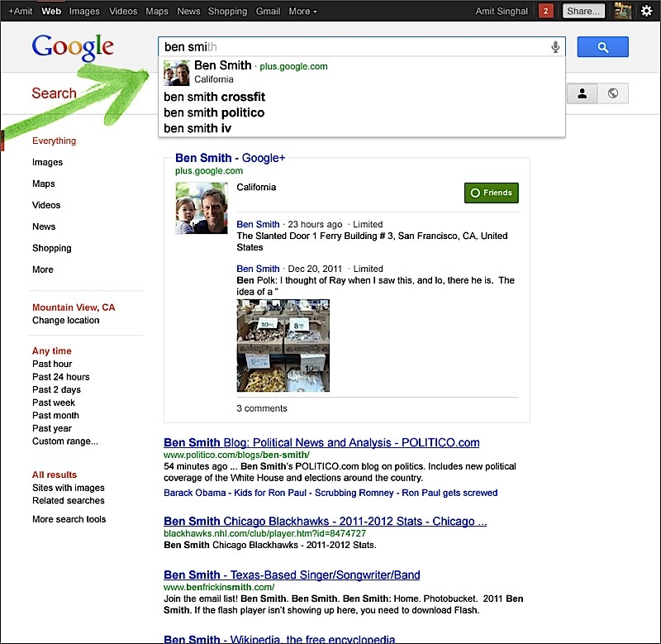This screenshot has height=644, width=661.
Task: Click the microphone voice search icon
Action: [x=555, y=47]
